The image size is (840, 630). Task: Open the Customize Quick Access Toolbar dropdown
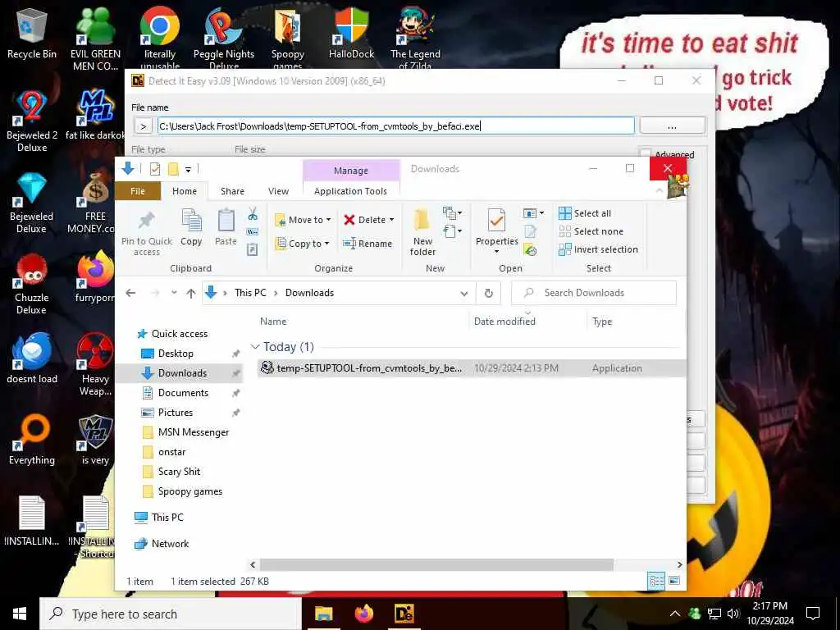(188, 169)
